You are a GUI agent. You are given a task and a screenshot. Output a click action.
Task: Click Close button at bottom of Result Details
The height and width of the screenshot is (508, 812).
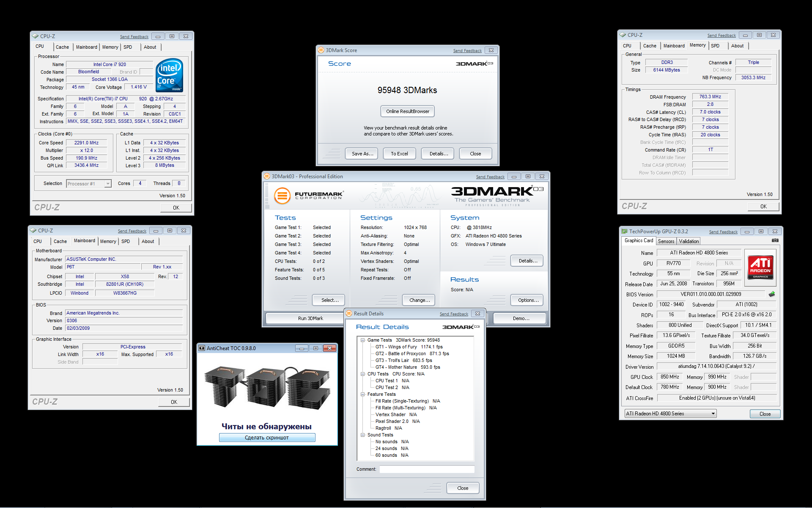[x=463, y=488]
